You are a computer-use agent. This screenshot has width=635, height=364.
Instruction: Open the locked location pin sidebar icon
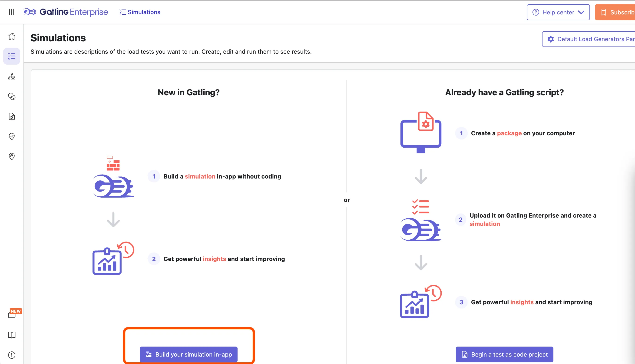12,156
